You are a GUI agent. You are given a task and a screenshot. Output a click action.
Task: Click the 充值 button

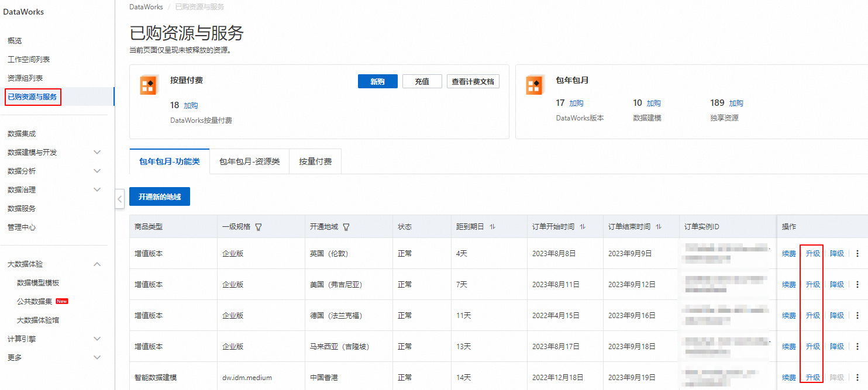422,81
